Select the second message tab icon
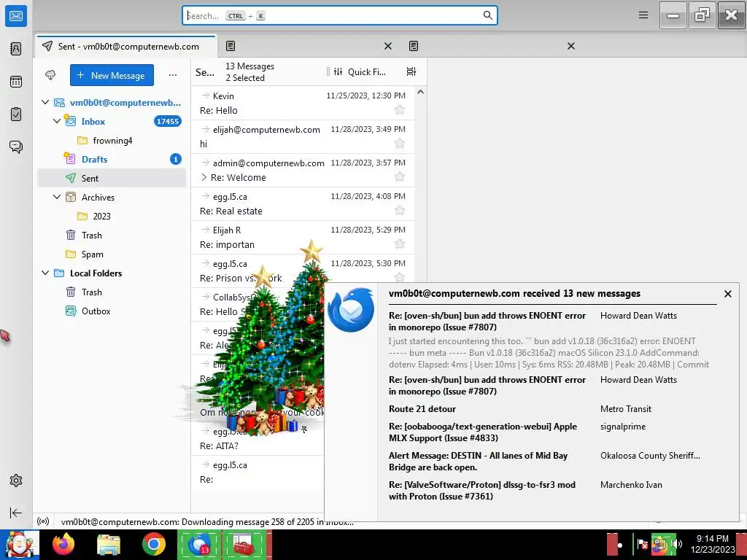Image resolution: width=747 pixels, height=560 pixels. click(231, 46)
